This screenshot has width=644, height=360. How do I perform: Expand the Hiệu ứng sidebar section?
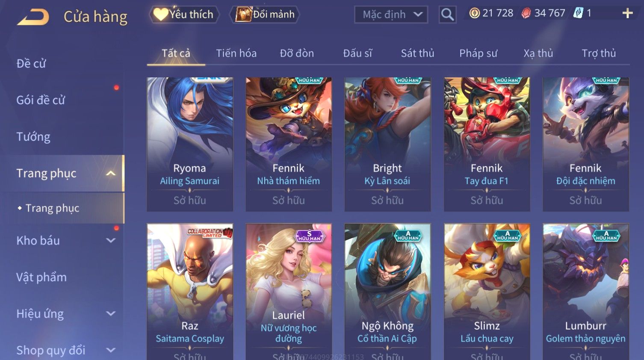pyautogui.click(x=111, y=313)
